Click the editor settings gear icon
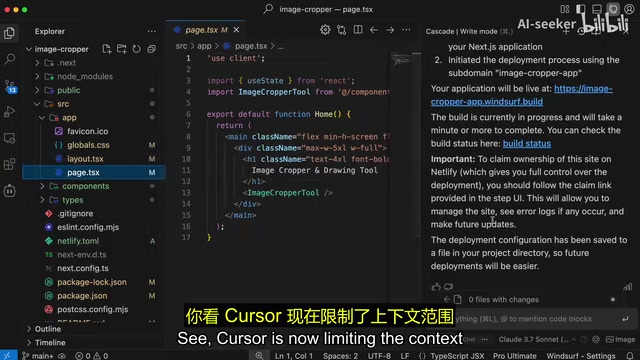The height and width of the screenshot is (360, 640). 325,30
